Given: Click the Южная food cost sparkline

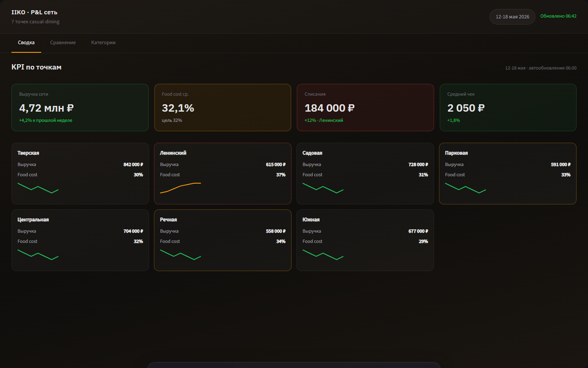Looking at the screenshot, I should pyautogui.click(x=323, y=255).
